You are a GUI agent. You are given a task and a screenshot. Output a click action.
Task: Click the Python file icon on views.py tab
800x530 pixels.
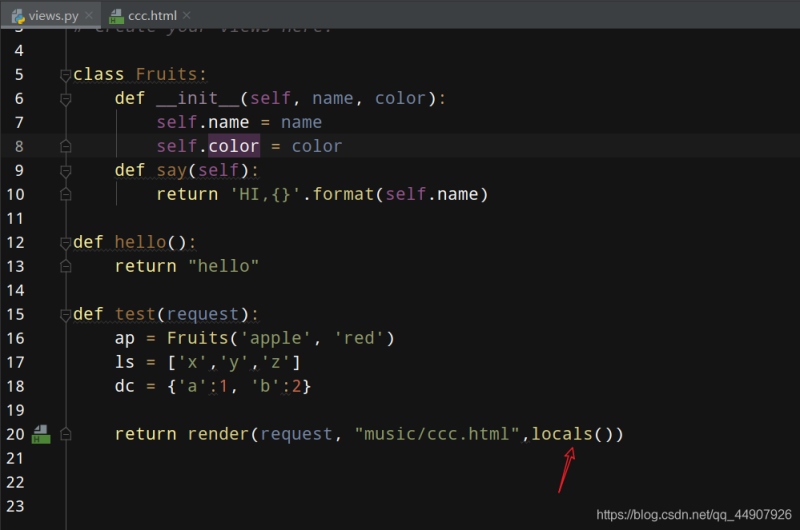(18, 15)
